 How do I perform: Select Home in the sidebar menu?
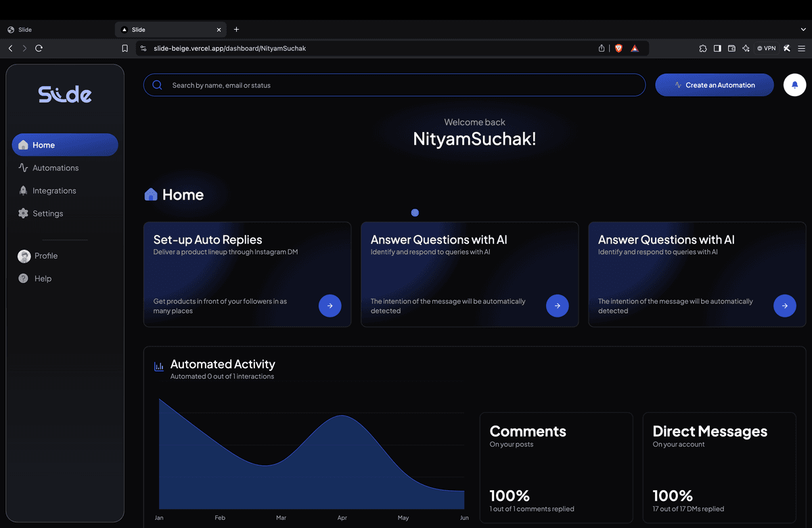tap(64, 145)
